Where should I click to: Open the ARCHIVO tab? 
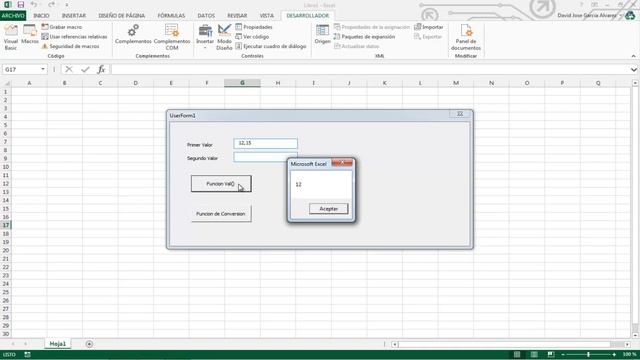click(13, 16)
